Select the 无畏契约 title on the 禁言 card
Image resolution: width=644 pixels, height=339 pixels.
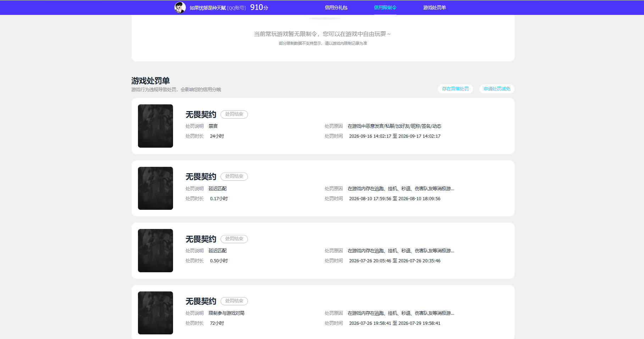tap(201, 115)
